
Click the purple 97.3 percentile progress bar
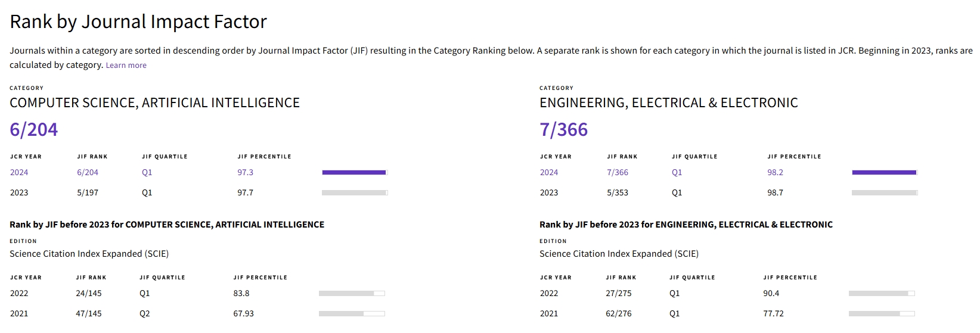click(x=355, y=173)
